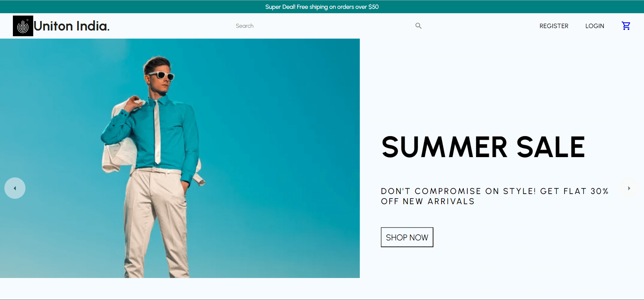
Task: Click the model's white tie
Action: tap(157, 132)
